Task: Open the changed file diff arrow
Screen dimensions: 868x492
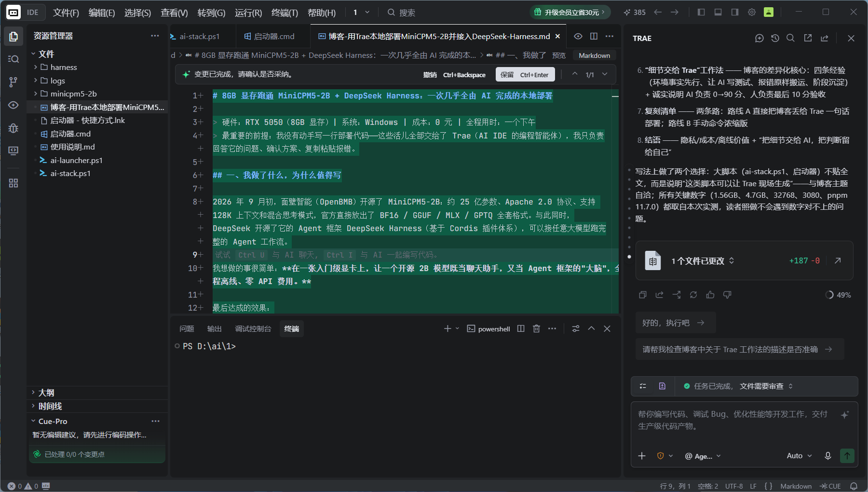Action: 838,260
